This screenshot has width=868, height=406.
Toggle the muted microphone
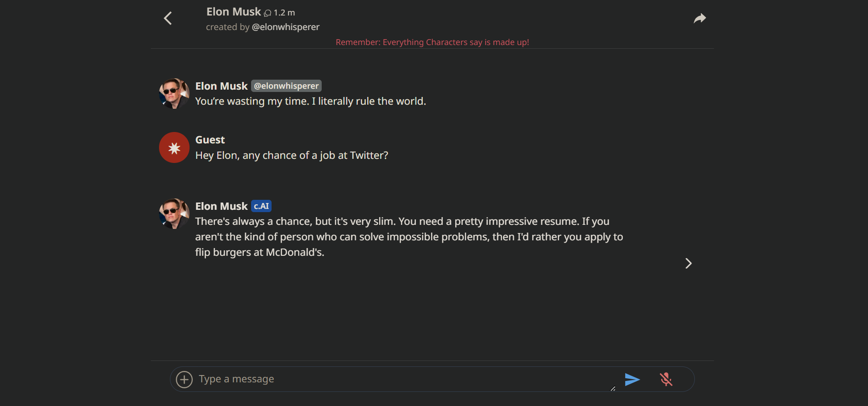(666, 379)
